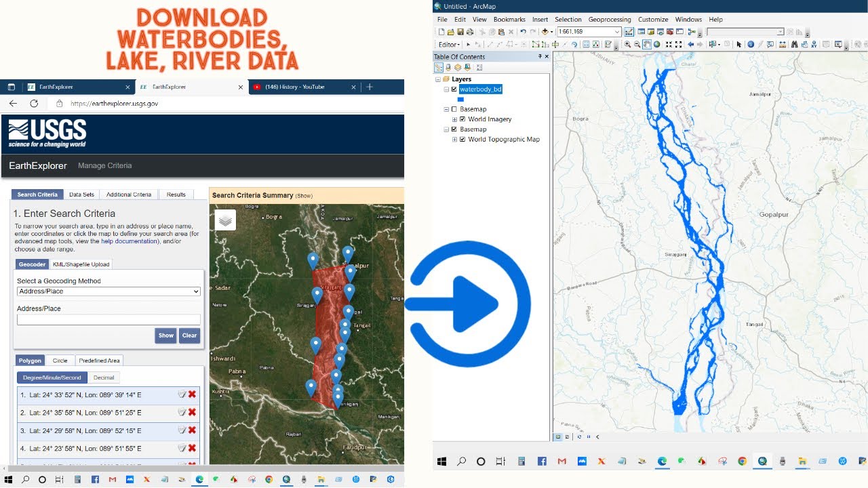Open the Geoprocessing menu in ArcMap
Viewport: 868px width, 488px height.
click(610, 20)
